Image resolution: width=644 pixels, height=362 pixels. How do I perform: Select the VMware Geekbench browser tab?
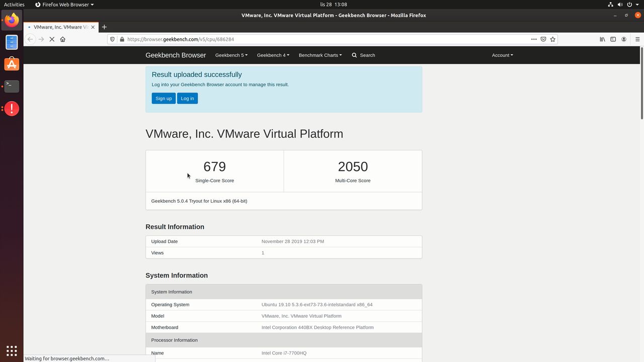(61, 27)
